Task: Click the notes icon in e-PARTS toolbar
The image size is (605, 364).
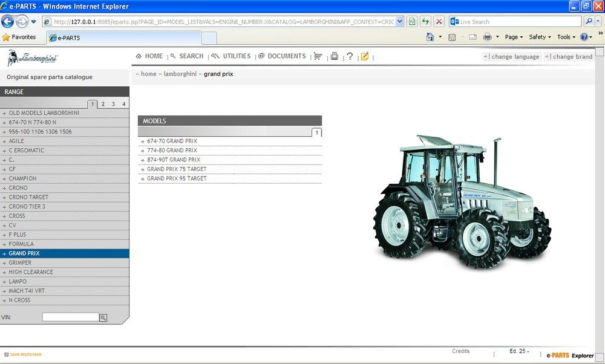Action: tap(364, 56)
